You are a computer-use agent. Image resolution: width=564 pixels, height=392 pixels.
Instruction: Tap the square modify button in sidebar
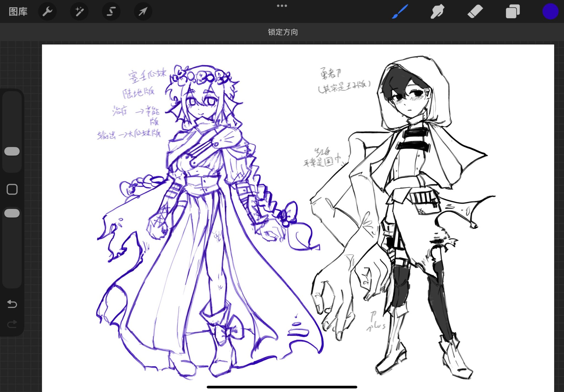pos(12,190)
